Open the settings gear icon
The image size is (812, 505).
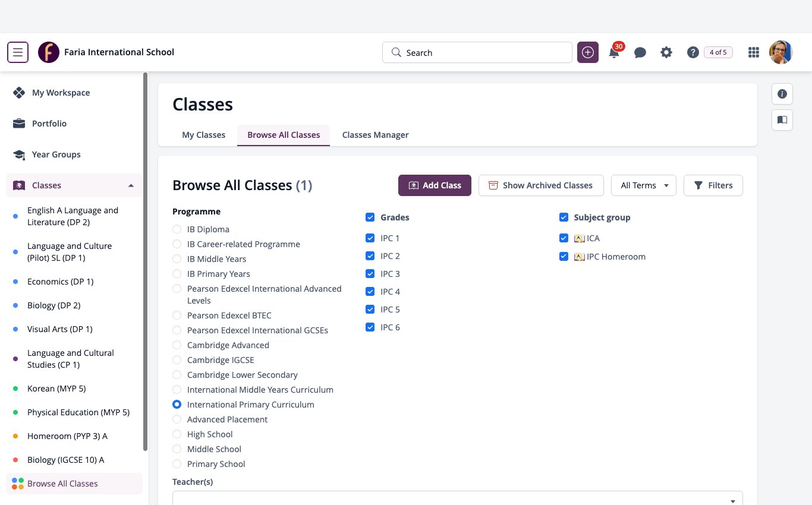click(666, 52)
